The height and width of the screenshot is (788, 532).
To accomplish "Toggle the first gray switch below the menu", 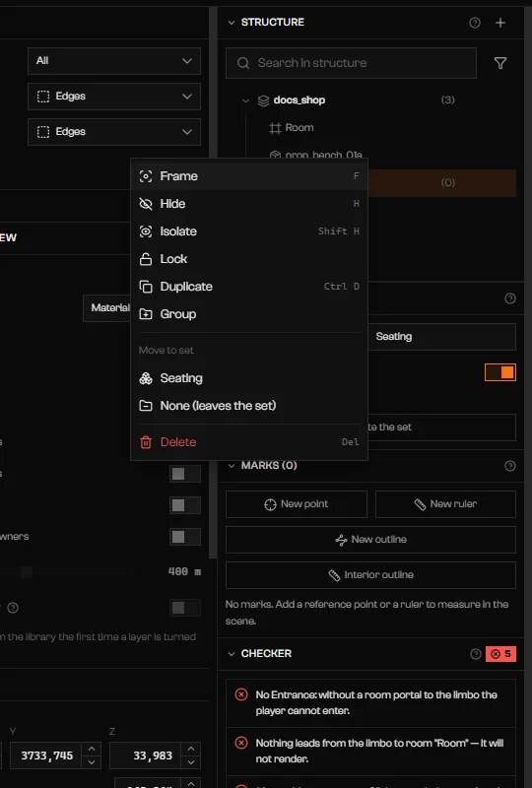I will 185,474.
